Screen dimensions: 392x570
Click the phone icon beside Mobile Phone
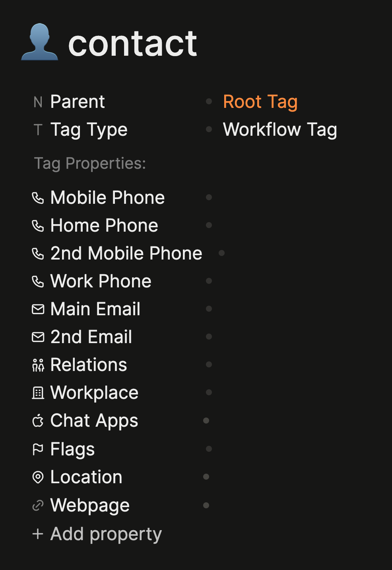(x=38, y=198)
